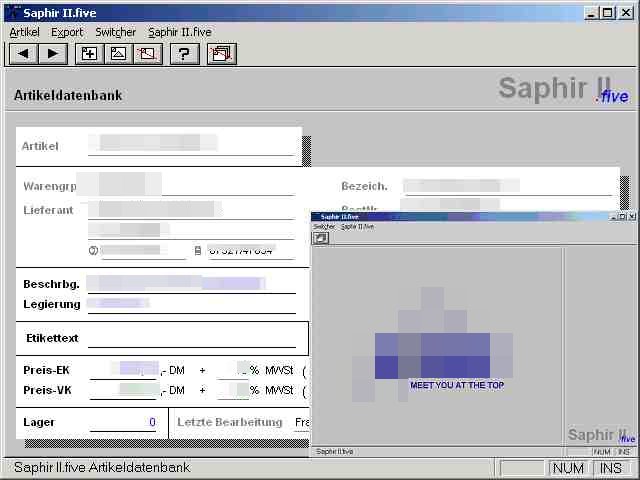Open the Switcher menu in main window
The width and height of the screenshot is (640, 480).
click(x=116, y=32)
